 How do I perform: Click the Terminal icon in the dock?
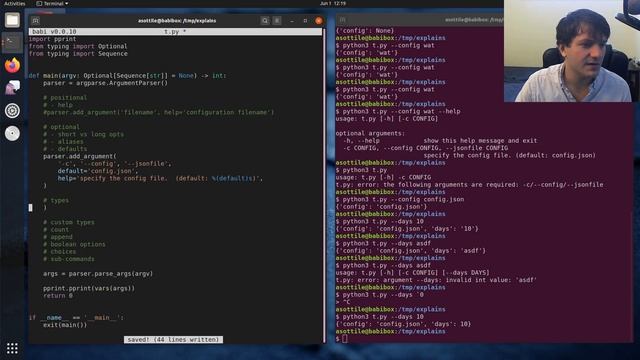[x=12, y=42]
